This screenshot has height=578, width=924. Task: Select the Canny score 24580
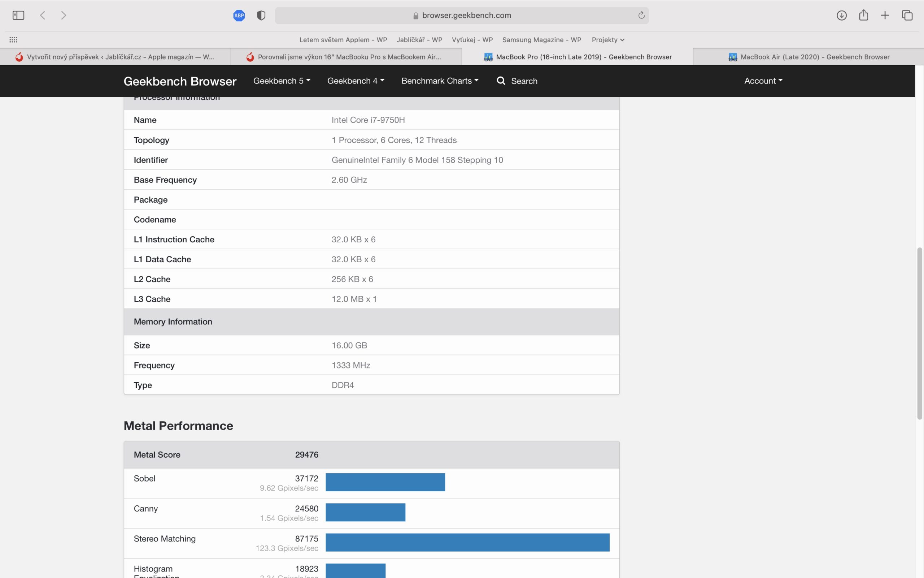[x=306, y=509]
